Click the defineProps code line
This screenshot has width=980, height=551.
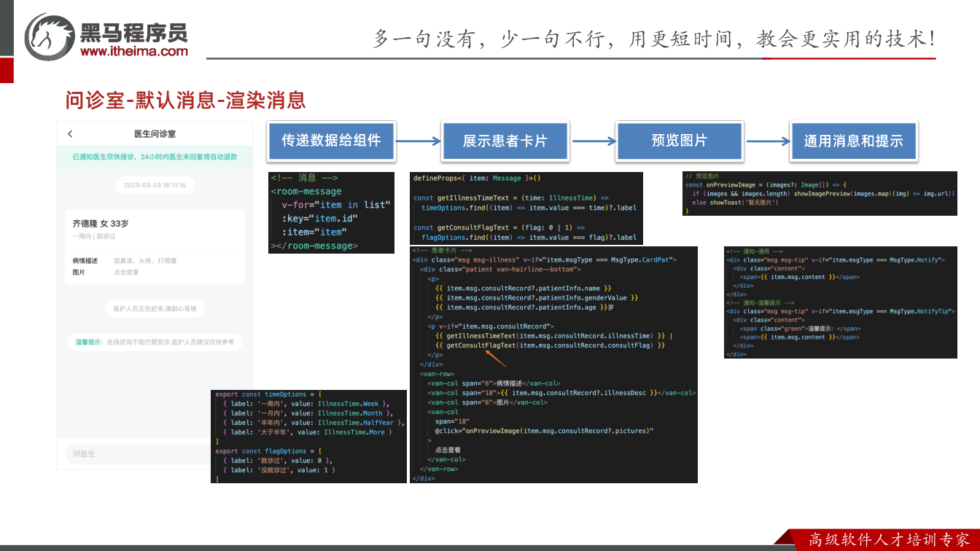477,178
